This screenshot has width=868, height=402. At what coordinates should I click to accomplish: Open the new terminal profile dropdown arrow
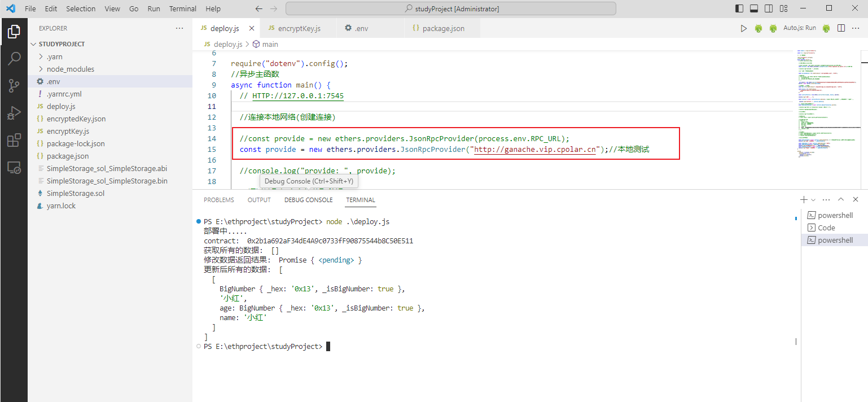tap(813, 200)
